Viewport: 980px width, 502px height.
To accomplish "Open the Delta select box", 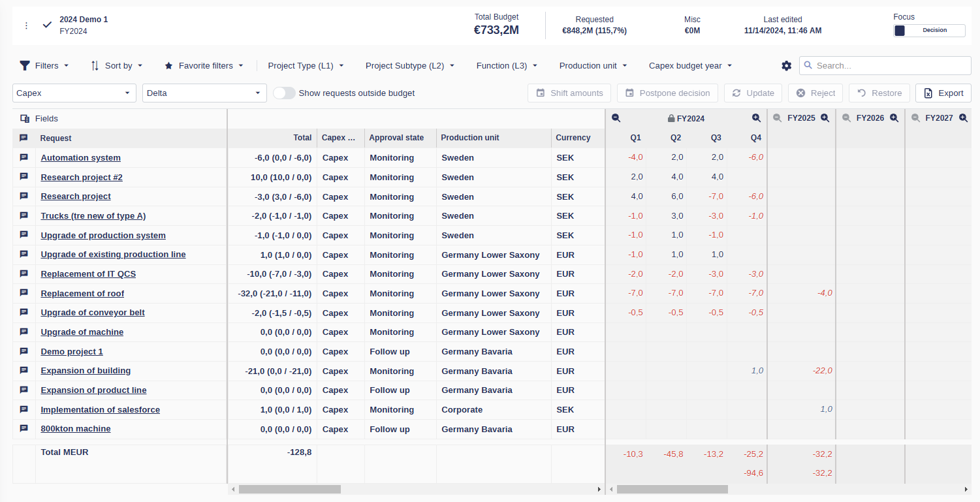I will coord(204,93).
